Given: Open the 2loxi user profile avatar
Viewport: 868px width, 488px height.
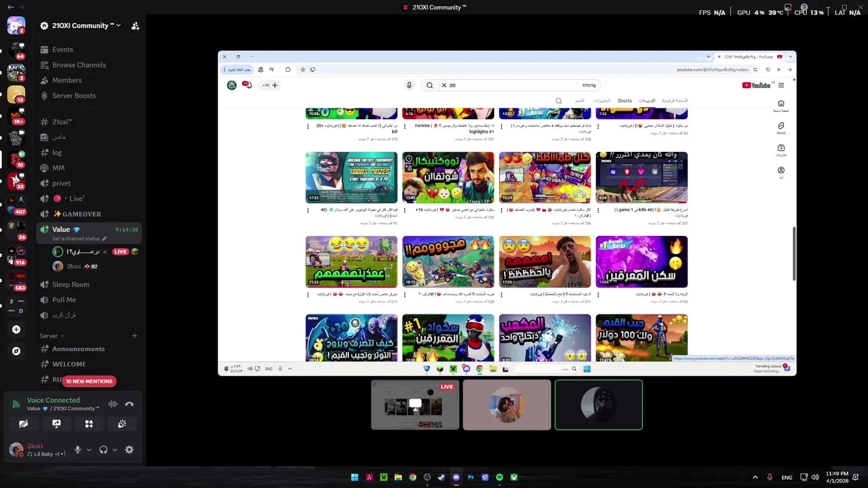Looking at the screenshot, I should click(16, 449).
